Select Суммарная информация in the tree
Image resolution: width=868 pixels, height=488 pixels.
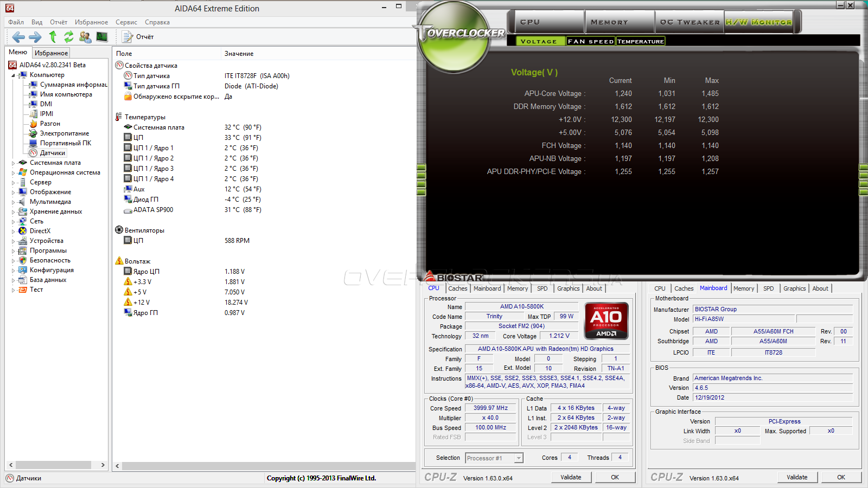pyautogui.click(x=73, y=85)
